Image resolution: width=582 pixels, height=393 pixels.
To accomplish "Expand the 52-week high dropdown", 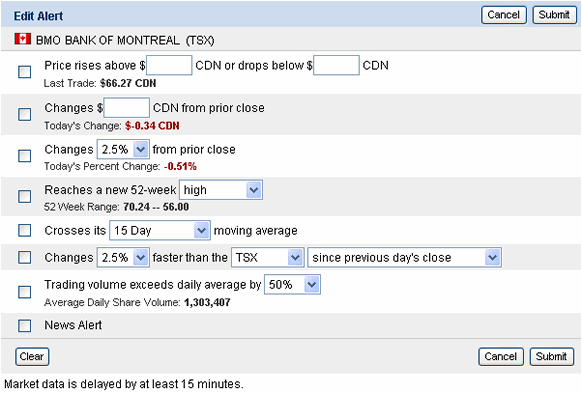I will click(x=221, y=190).
